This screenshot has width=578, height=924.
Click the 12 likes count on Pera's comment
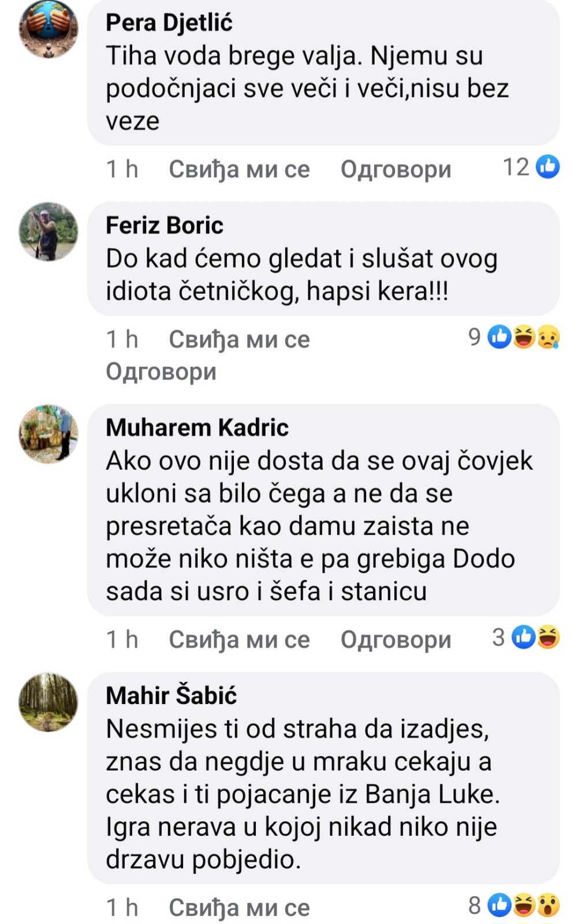(516, 167)
